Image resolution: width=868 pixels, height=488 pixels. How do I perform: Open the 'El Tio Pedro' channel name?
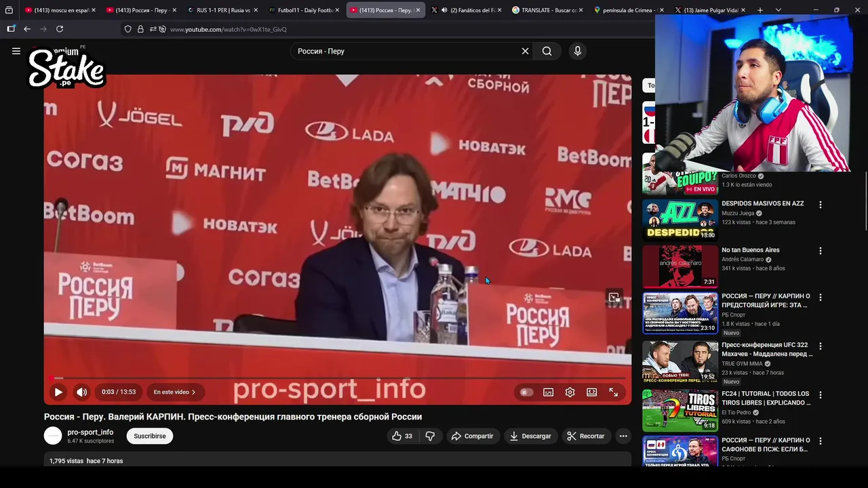click(736, 412)
